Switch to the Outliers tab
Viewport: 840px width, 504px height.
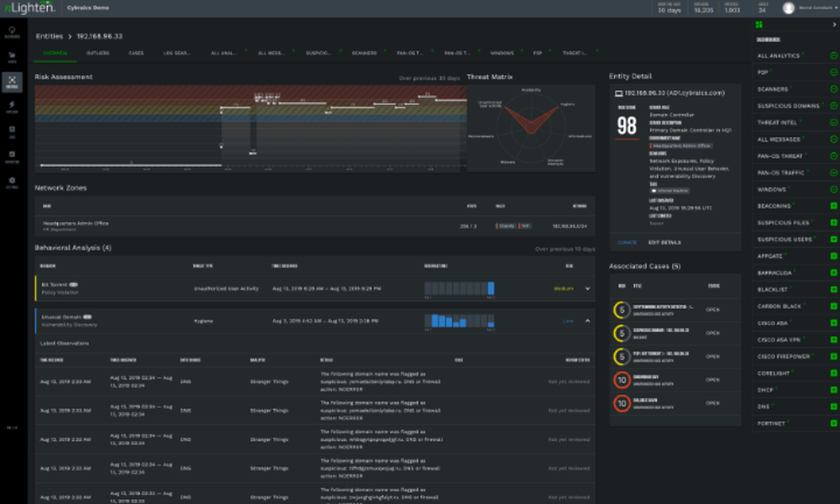97,53
